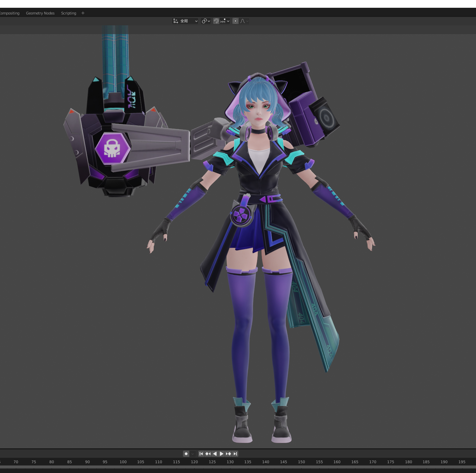Screen dimensions: 476x473
Task: Click frame 130 on the timeline ruler
Action: [230, 462]
